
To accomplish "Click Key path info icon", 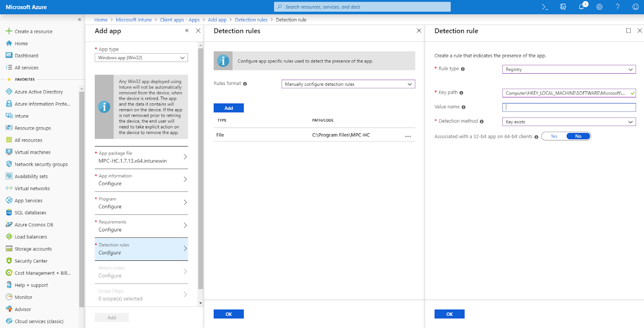I will [x=461, y=93].
